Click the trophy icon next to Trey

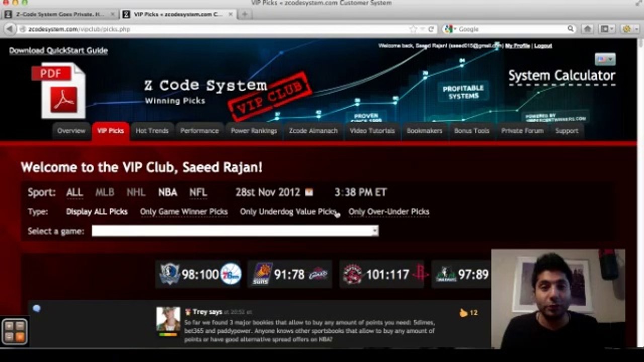188,312
